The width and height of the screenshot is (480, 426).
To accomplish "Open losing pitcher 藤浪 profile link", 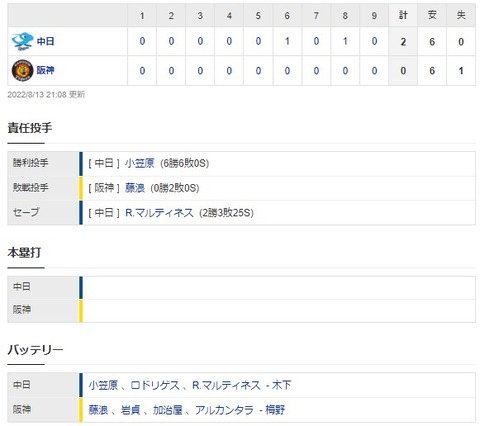I will point(135,188).
